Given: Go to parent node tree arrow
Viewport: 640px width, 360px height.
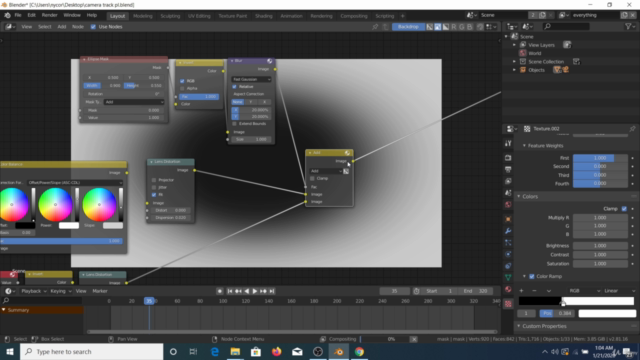Looking at the screenshot, I should [385, 27].
